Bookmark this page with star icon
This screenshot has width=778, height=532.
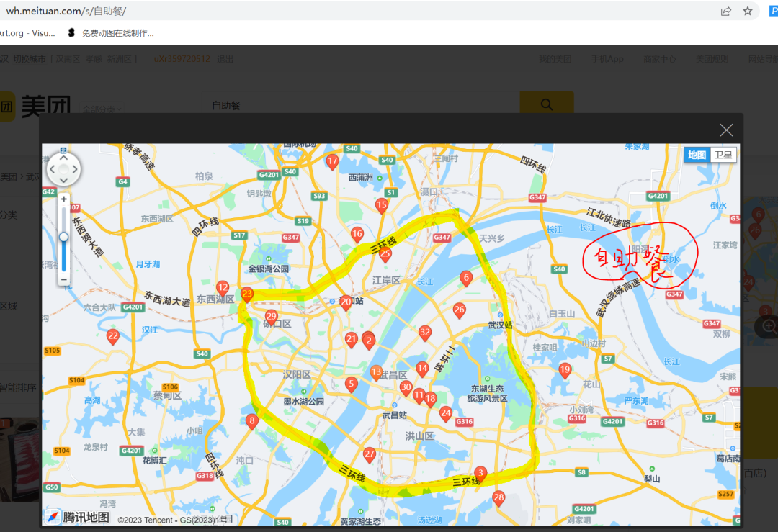pyautogui.click(x=747, y=11)
